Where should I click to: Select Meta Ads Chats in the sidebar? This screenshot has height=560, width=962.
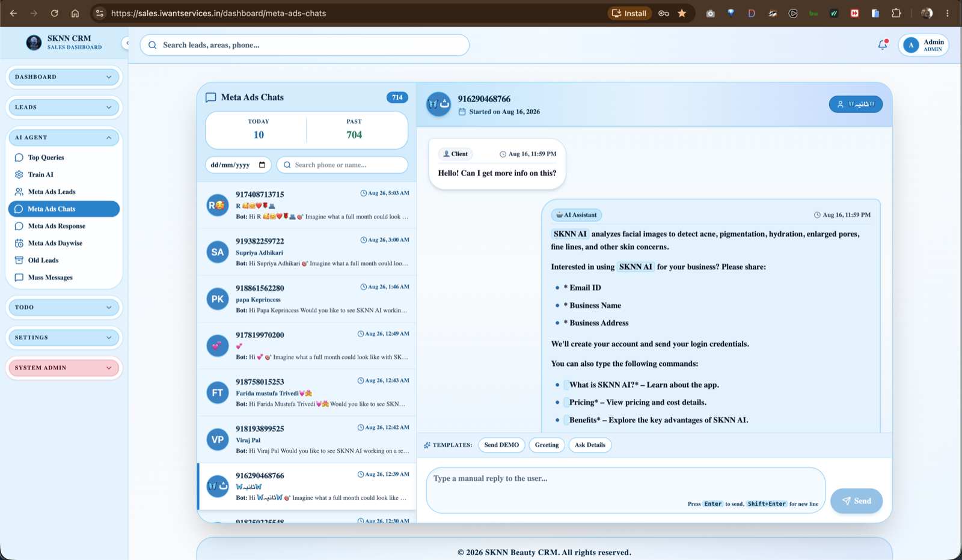tap(64, 209)
